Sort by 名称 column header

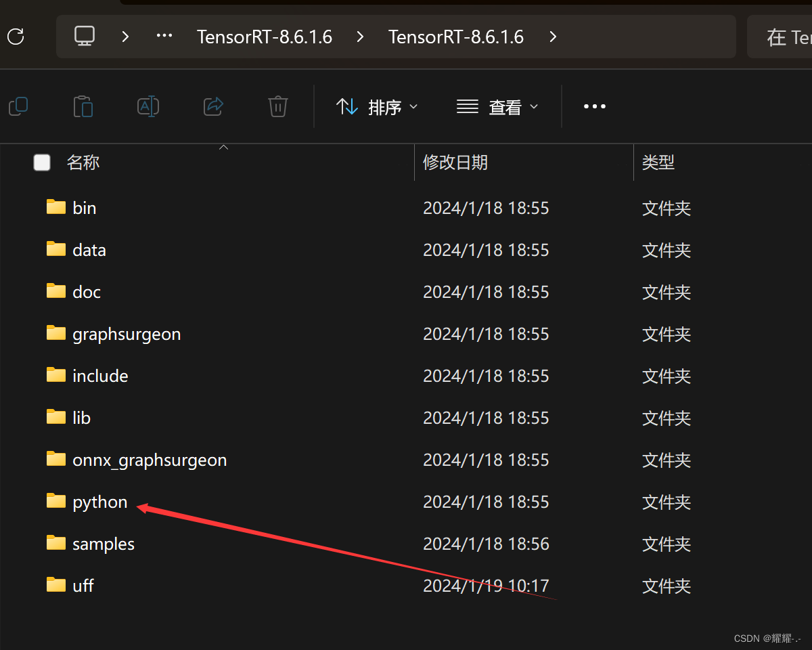pyautogui.click(x=83, y=162)
